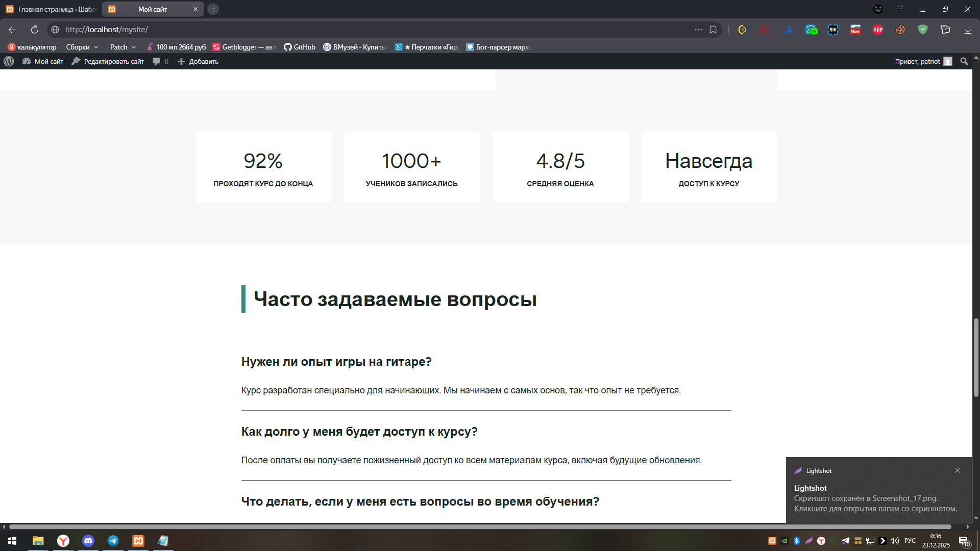Click the Добавить menu in admin bar
This screenshot has width=980, height=551.
pos(198,61)
